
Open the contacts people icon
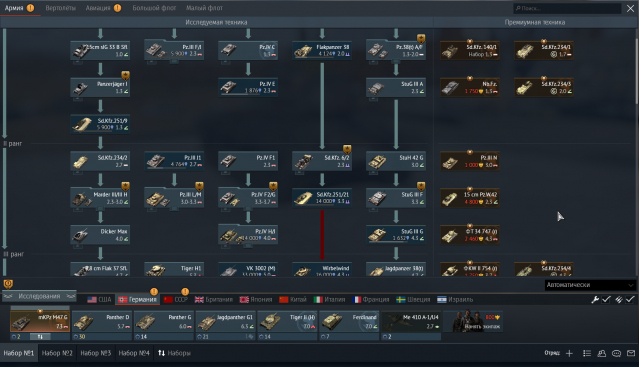(602, 353)
